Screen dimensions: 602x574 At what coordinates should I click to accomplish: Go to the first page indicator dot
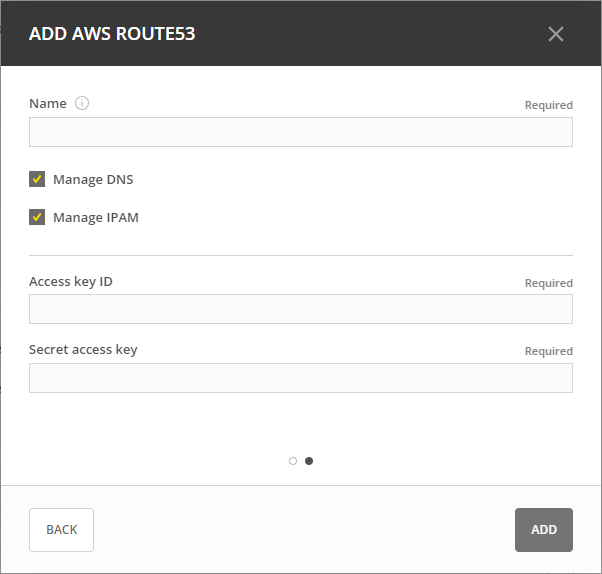[293, 461]
